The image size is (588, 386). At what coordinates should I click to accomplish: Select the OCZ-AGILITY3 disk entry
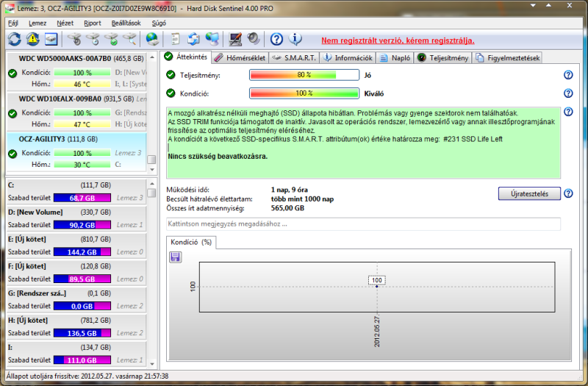[76, 151]
